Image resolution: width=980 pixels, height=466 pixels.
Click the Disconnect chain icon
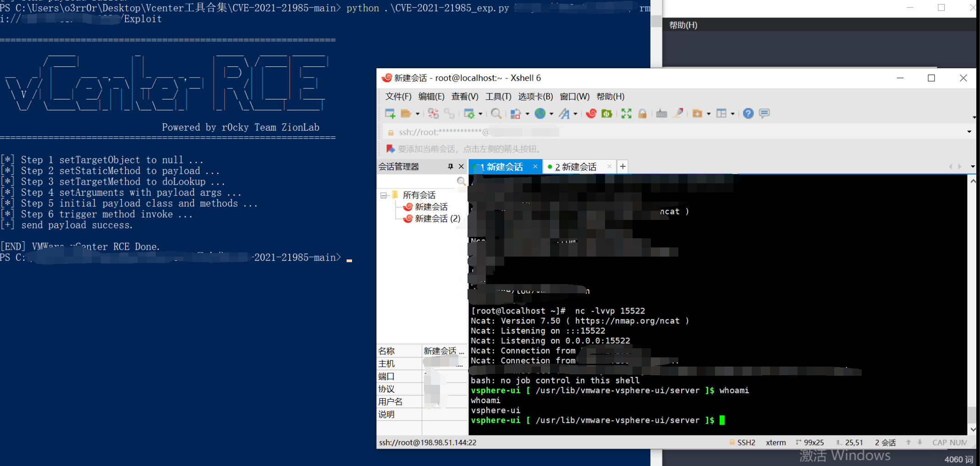[x=449, y=114]
